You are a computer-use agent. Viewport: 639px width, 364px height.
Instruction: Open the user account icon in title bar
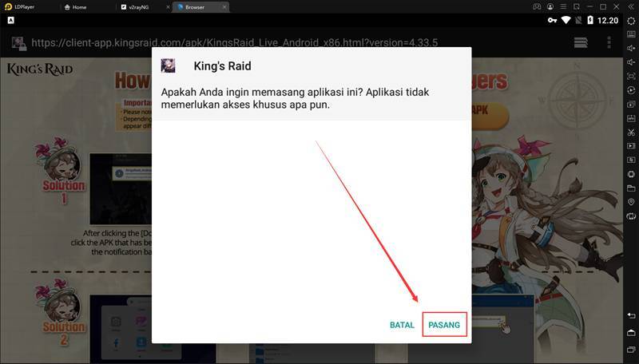point(550,7)
